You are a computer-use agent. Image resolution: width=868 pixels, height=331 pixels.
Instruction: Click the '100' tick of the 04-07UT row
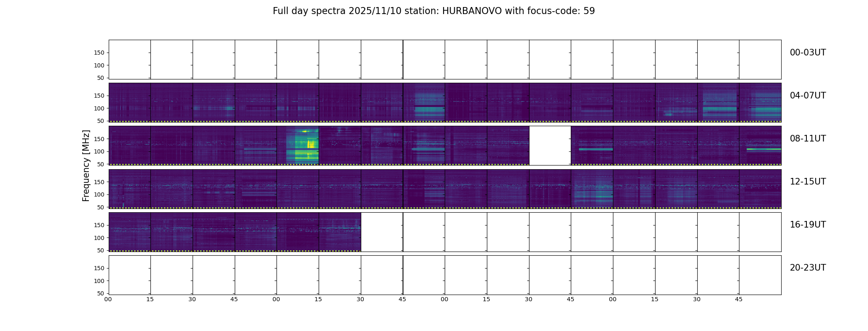pos(99,108)
